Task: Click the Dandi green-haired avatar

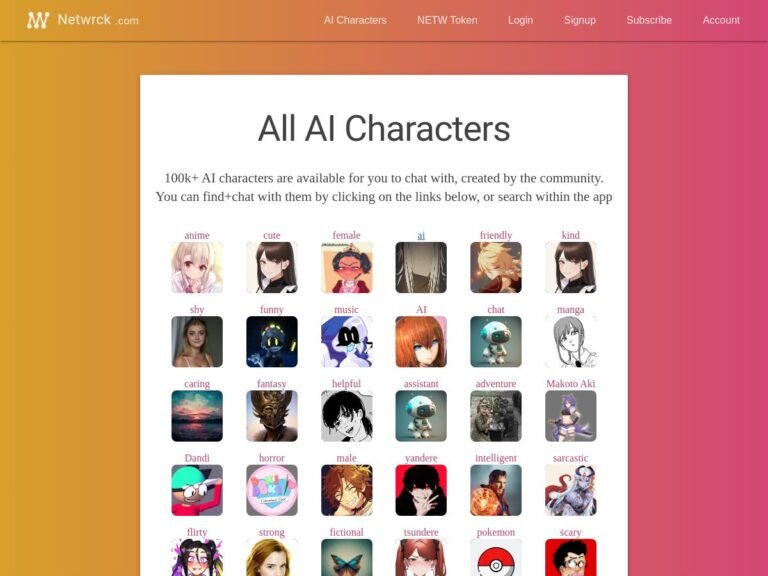Action: point(197,490)
